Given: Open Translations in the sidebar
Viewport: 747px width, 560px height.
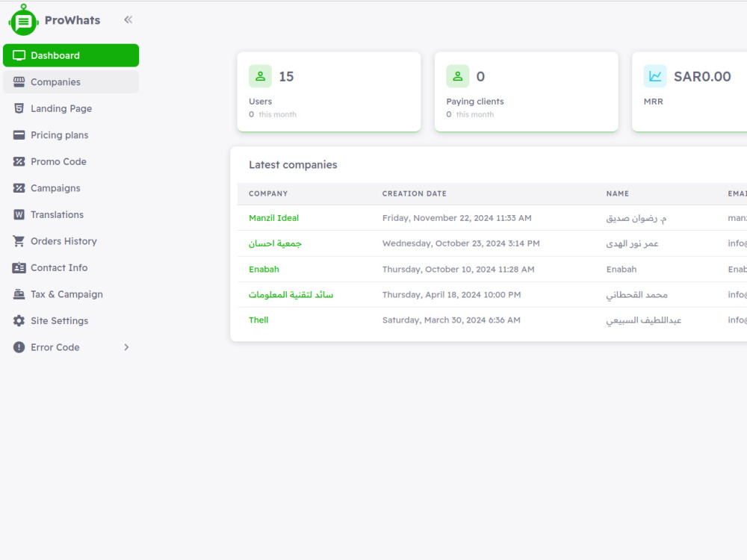Looking at the screenshot, I should (x=71, y=215).
